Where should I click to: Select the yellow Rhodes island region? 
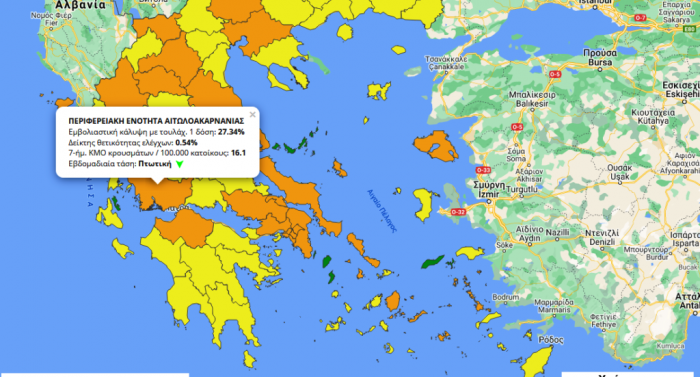point(538,361)
